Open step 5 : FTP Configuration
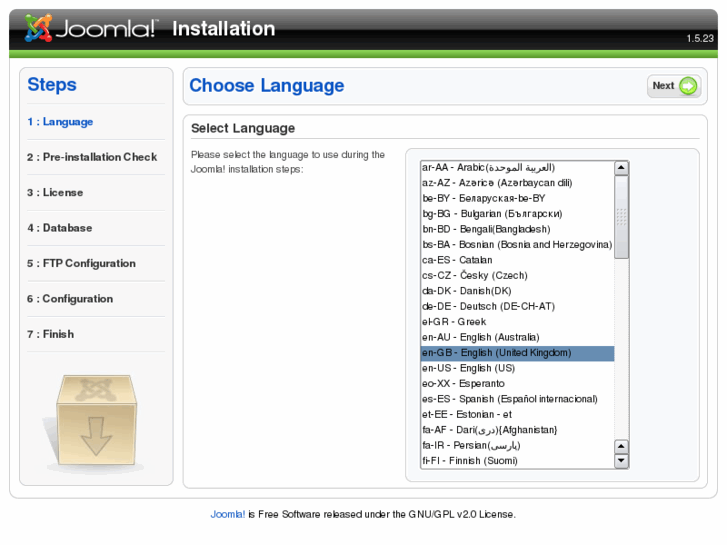Viewport: 727px width, 545px height. point(81,263)
